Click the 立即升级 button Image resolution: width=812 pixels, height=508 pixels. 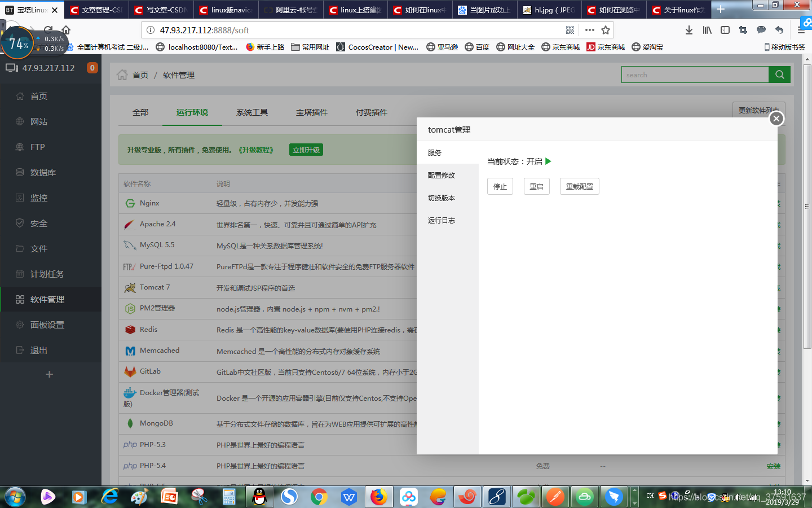click(x=306, y=150)
